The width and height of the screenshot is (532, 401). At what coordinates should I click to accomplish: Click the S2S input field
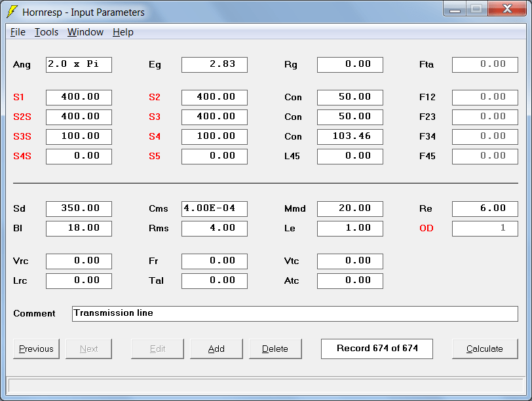pyautogui.click(x=79, y=117)
